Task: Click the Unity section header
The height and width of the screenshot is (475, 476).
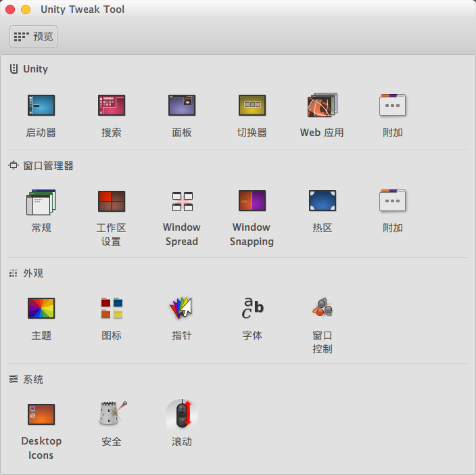Action: [x=29, y=69]
